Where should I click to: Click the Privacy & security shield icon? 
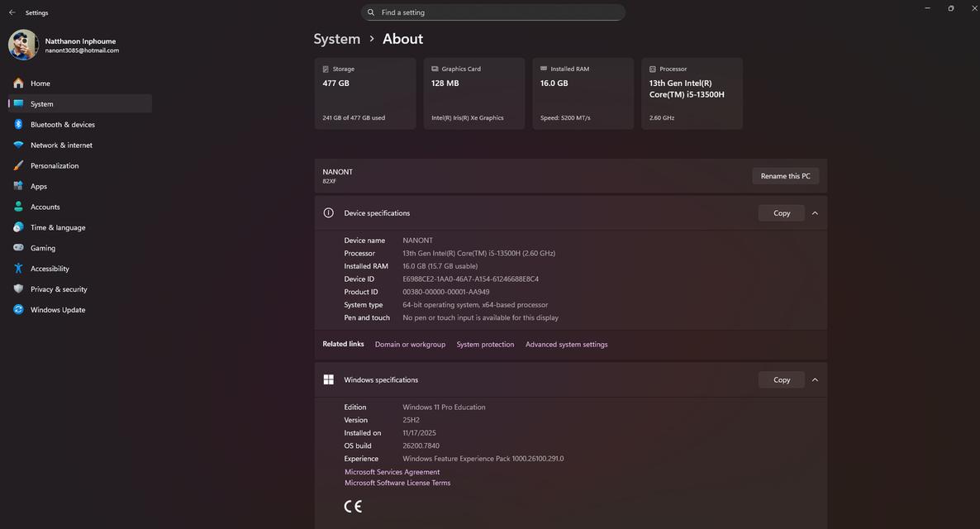pyautogui.click(x=18, y=289)
